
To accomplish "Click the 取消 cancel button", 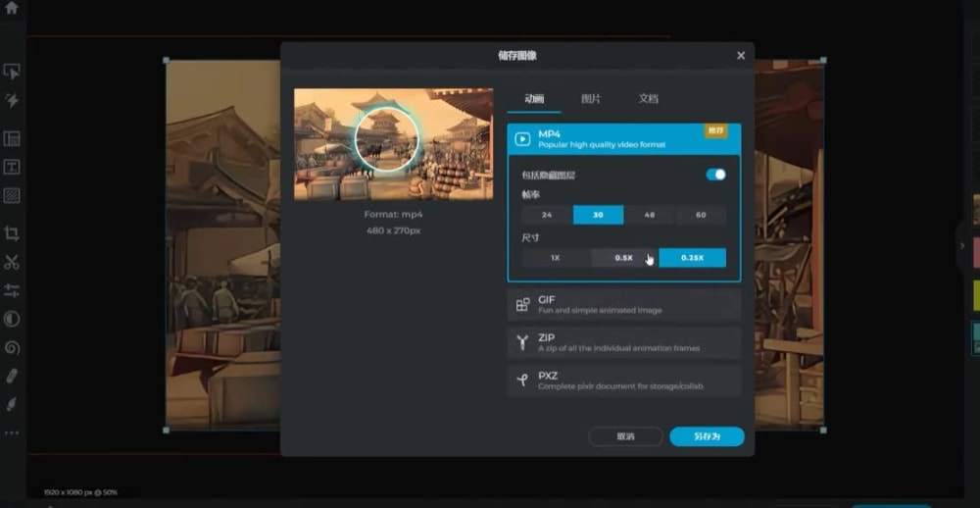I will pyautogui.click(x=625, y=436).
